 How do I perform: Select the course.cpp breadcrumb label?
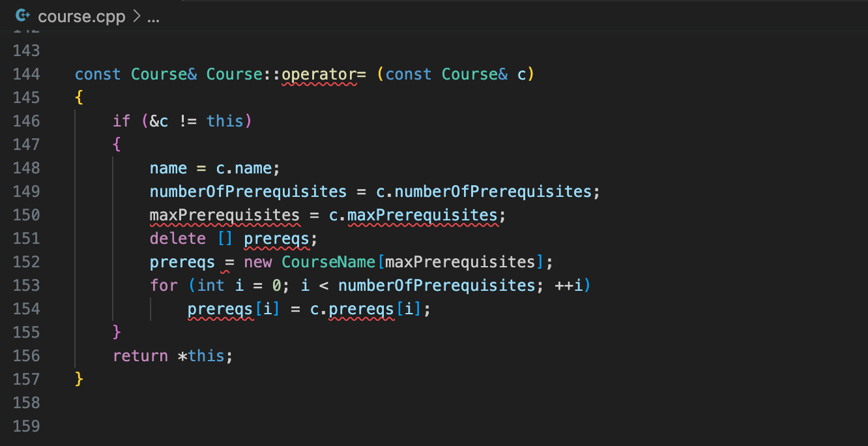[x=80, y=16]
